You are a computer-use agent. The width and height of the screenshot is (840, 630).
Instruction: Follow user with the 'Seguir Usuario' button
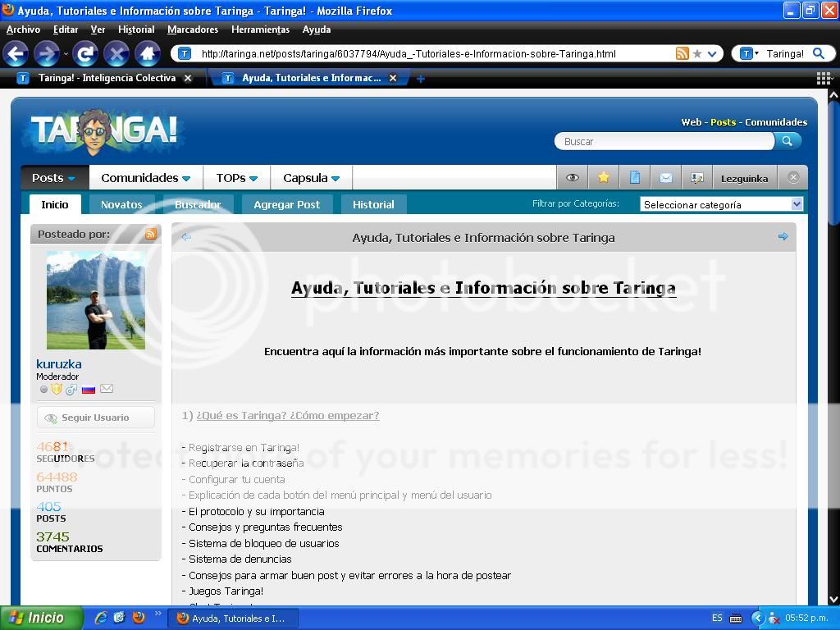pyautogui.click(x=96, y=418)
